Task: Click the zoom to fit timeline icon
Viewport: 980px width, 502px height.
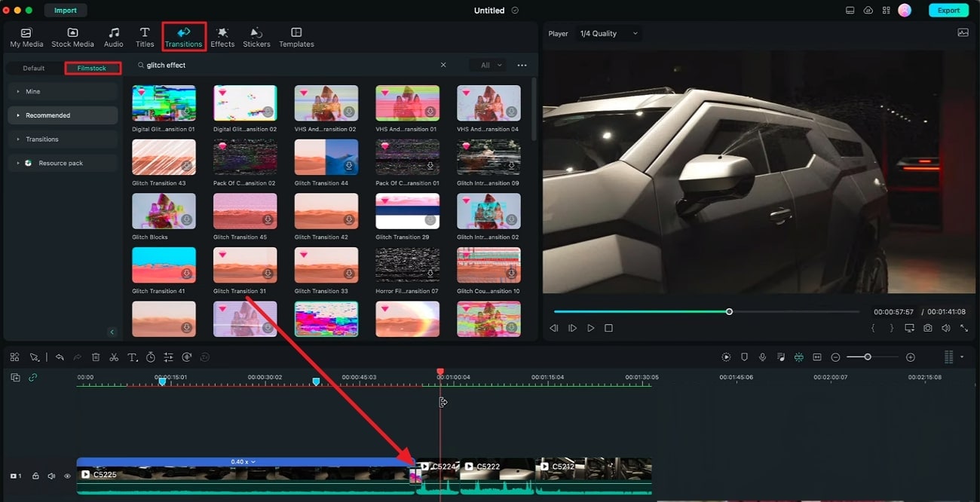Action: pos(817,357)
